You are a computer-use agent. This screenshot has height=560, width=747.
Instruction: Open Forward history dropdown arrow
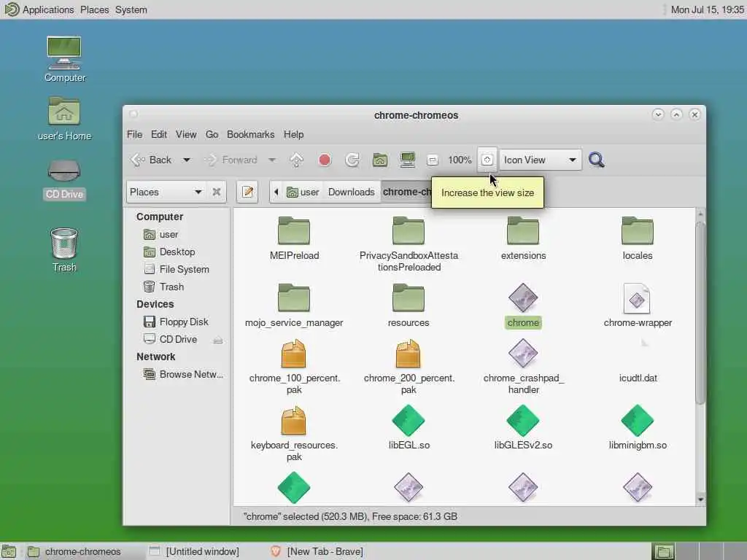271,160
